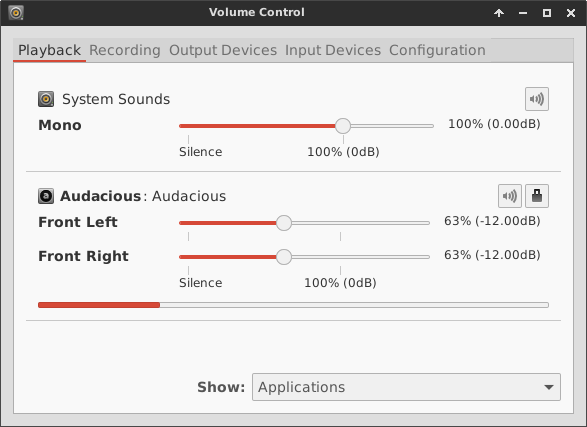
Task: Click the Front Left slider handle
Action: [x=284, y=223]
